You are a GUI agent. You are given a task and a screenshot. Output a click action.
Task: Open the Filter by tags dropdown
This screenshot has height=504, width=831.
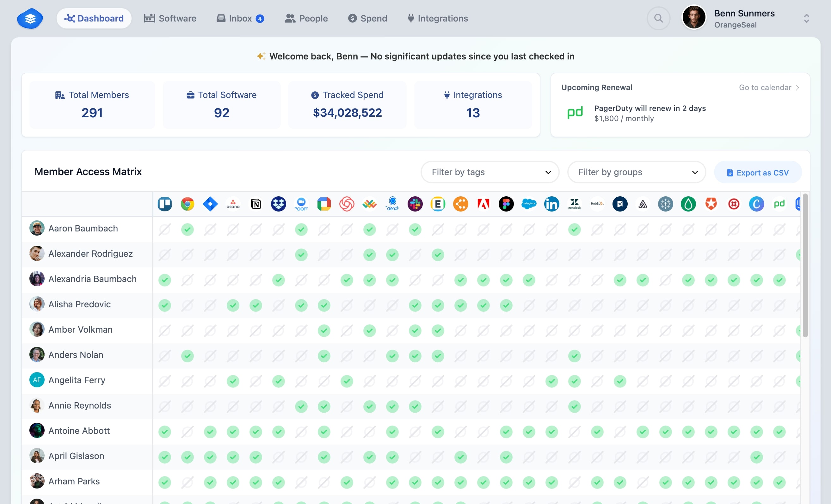tap(490, 172)
